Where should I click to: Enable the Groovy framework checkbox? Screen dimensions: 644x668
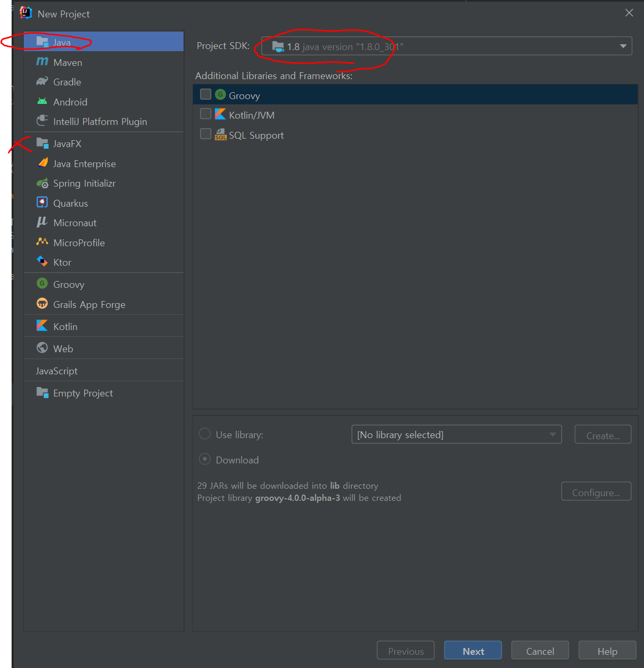coord(206,94)
